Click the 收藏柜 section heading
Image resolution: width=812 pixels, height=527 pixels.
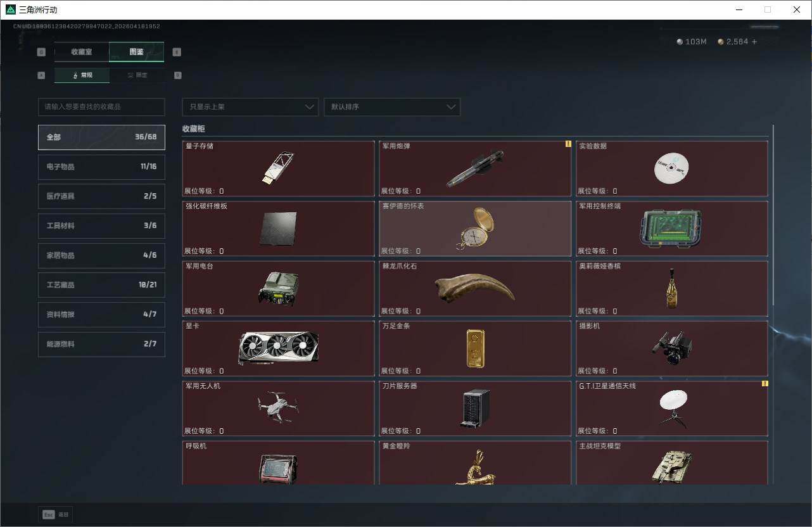194,129
